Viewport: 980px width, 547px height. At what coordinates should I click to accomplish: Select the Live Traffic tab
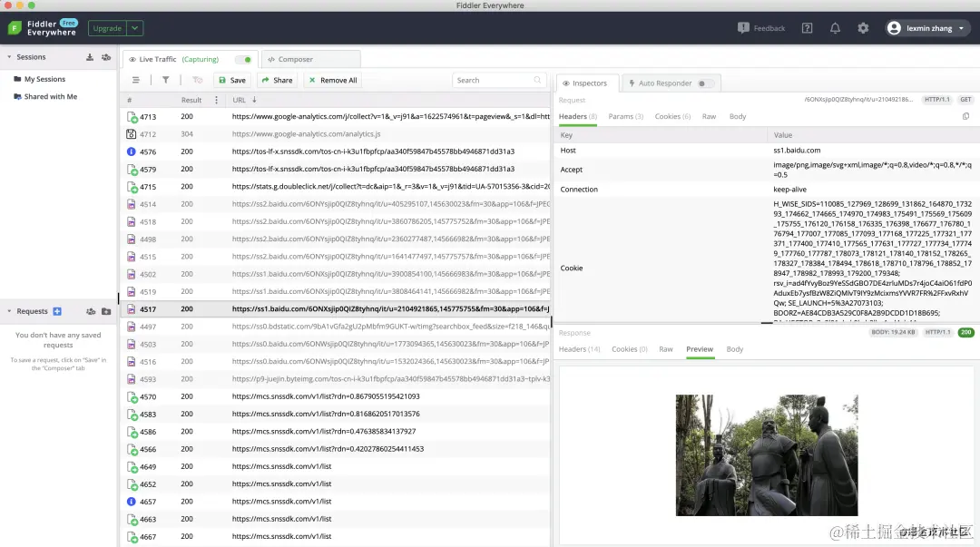click(x=190, y=59)
